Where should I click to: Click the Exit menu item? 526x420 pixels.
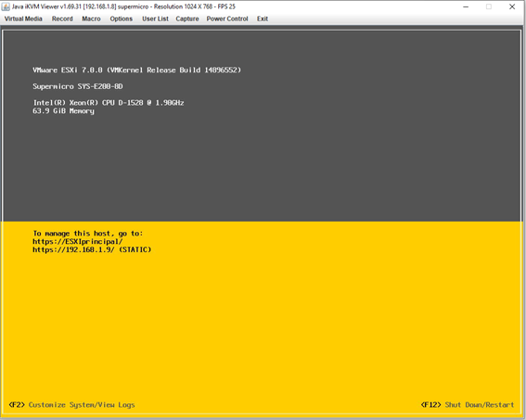pyautogui.click(x=263, y=19)
